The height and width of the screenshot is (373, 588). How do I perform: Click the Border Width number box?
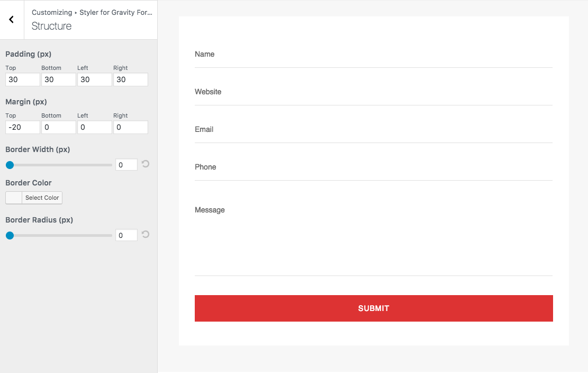pos(126,165)
